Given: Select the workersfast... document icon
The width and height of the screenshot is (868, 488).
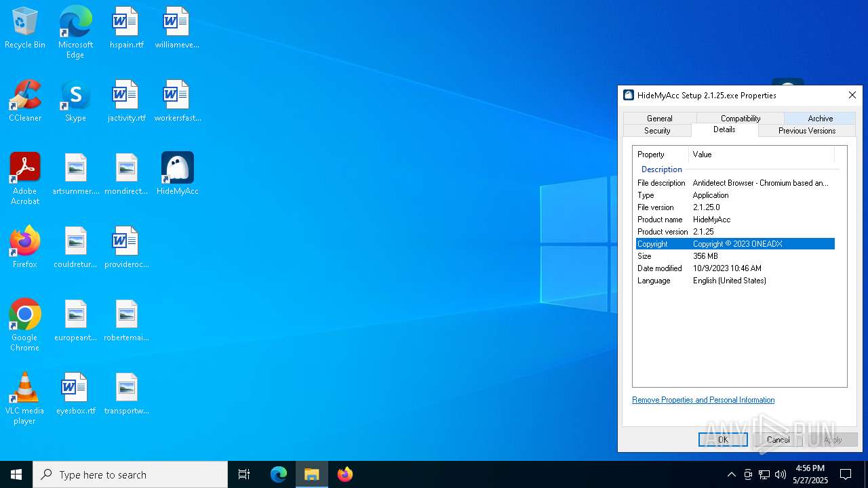Looking at the screenshot, I should point(177,102).
